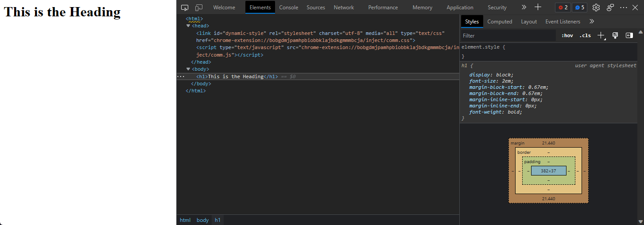Click Styles pane scrollbar down arrow
The height and width of the screenshot is (225, 644).
[x=640, y=221]
